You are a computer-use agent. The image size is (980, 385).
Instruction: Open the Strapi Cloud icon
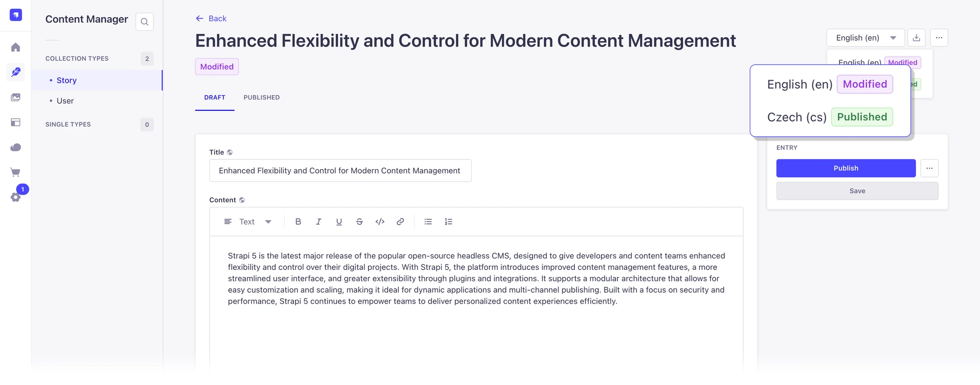coord(16,147)
